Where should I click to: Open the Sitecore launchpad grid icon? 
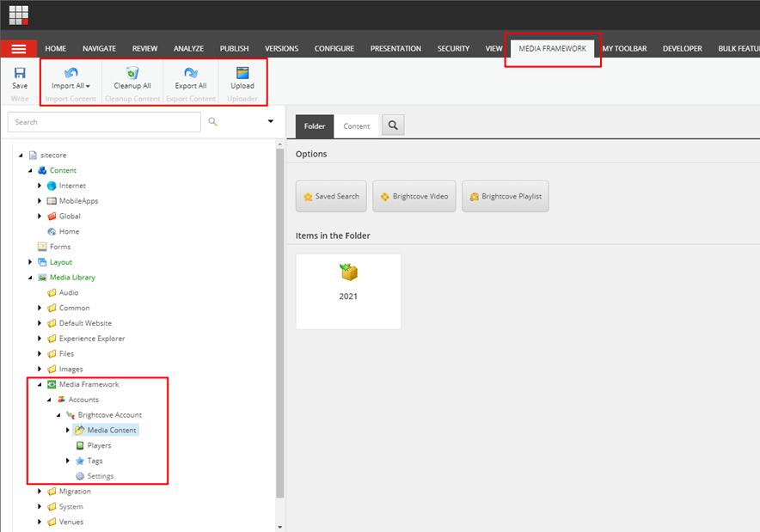18,15
